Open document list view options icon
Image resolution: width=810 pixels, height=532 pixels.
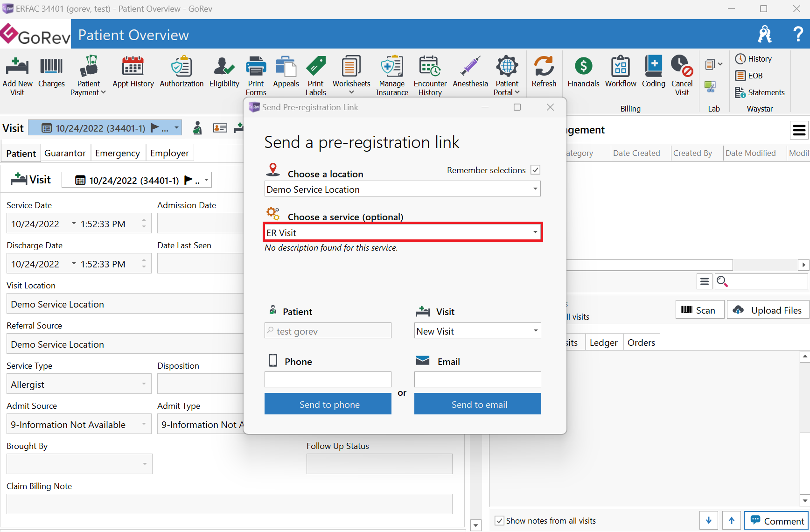coord(705,281)
